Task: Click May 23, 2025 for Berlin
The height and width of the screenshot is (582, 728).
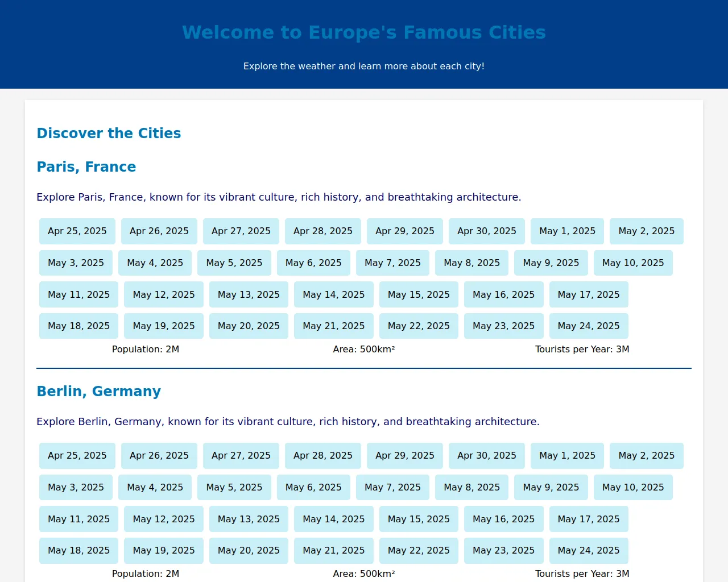Action: tap(504, 551)
